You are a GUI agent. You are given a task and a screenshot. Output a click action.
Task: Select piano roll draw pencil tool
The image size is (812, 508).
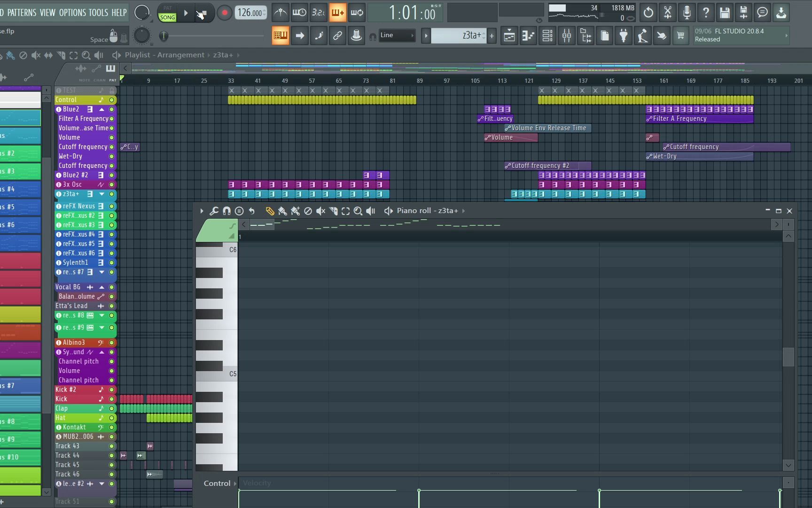point(270,211)
